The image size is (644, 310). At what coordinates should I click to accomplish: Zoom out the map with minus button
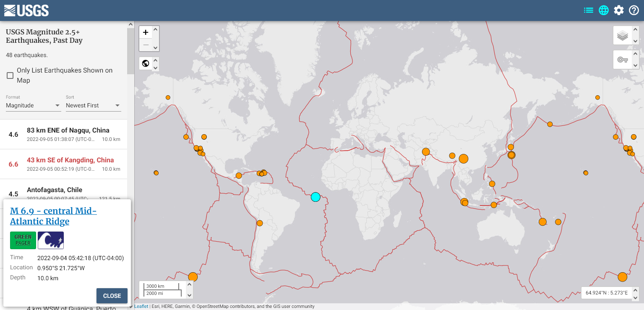(x=146, y=45)
